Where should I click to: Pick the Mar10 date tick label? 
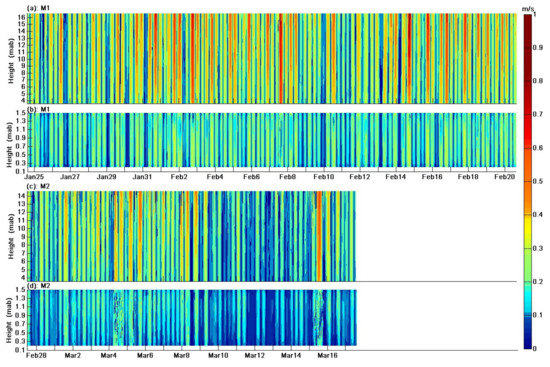[x=218, y=355]
